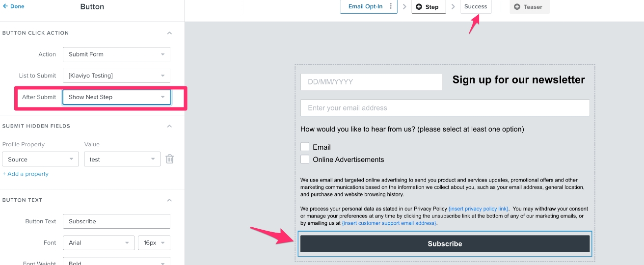Click Add a property link
The height and width of the screenshot is (265, 644).
26,174
